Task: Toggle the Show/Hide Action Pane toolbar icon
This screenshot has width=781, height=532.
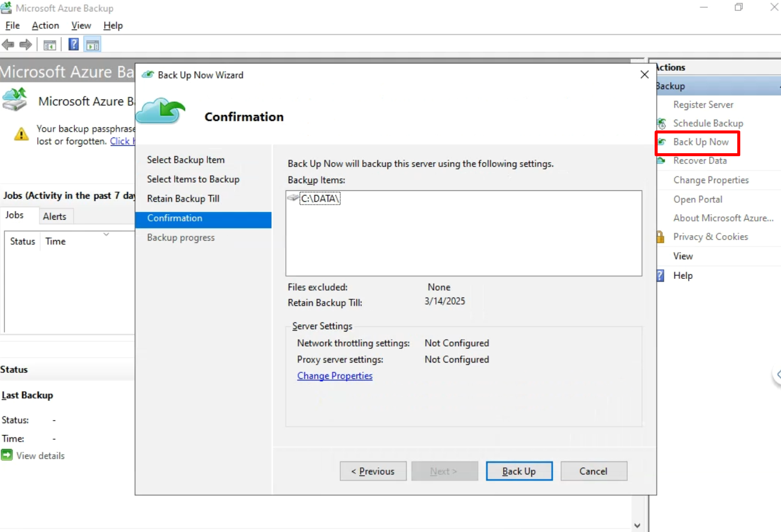Action: [x=92, y=44]
